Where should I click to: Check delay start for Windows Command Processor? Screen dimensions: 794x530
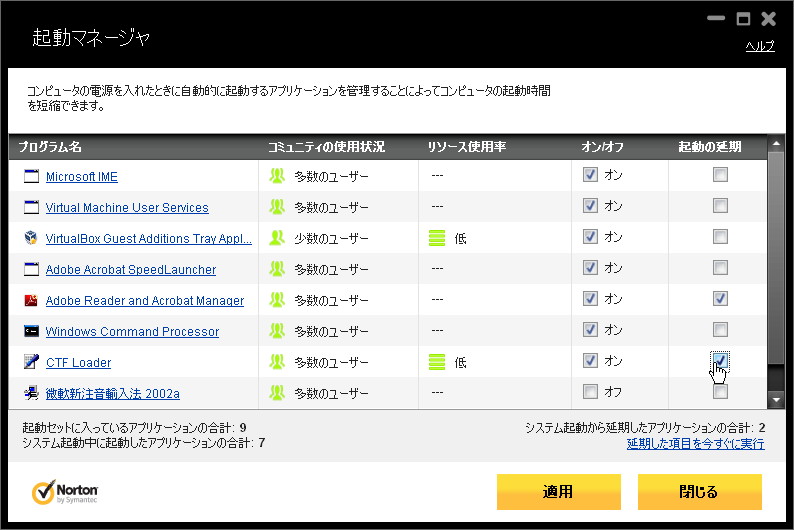[x=720, y=330]
